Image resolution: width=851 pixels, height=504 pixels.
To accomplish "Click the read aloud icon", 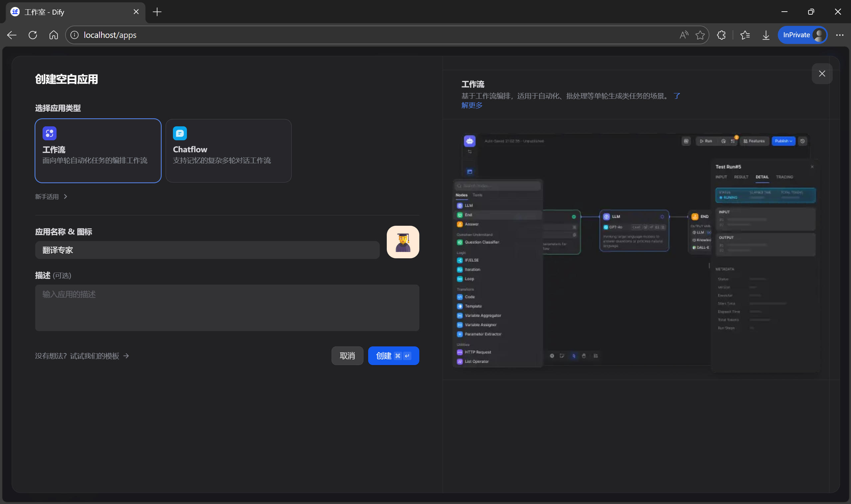I will click(683, 35).
